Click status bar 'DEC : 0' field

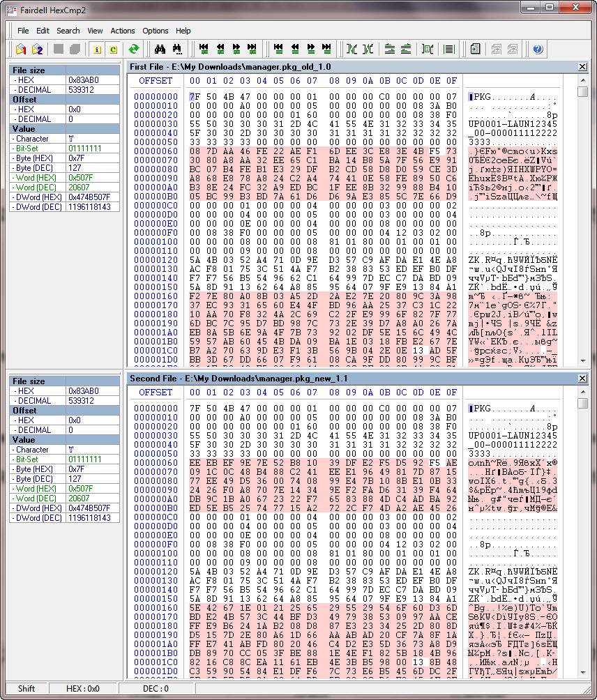click(156, 688)
